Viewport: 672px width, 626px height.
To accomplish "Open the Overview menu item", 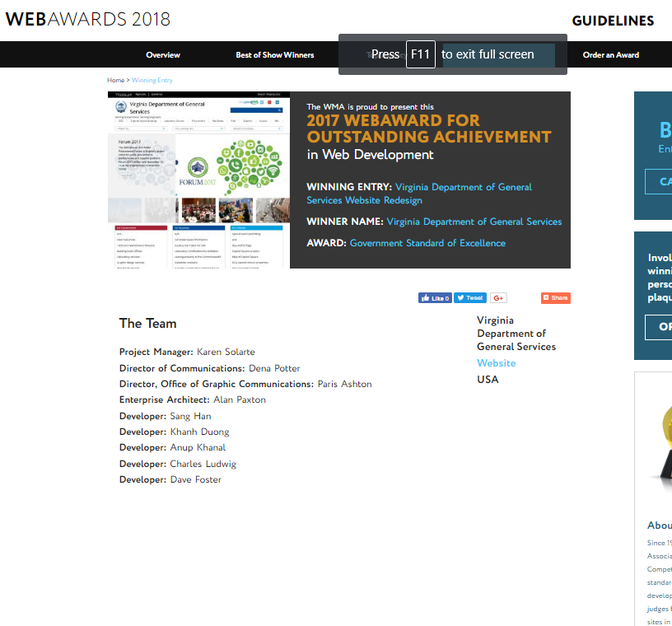I will click(163, 55).
